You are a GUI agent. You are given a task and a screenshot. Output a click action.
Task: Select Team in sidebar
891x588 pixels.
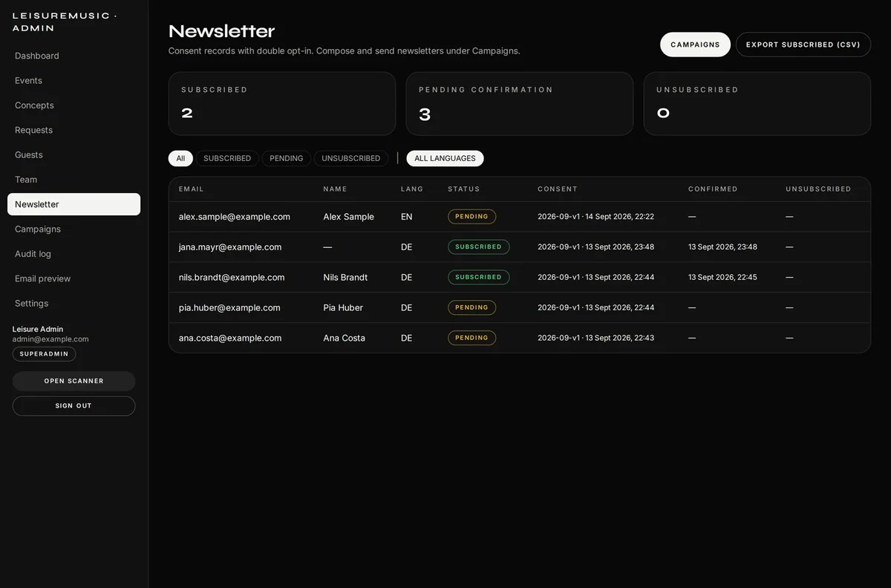(74, 180)
